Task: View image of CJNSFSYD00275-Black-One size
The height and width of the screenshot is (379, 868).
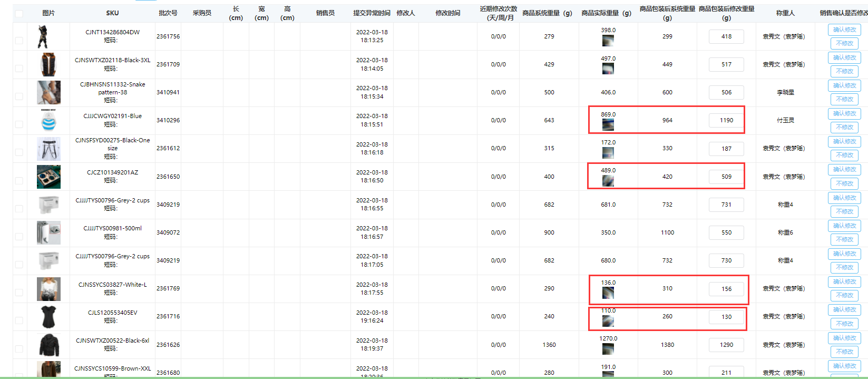Action: click(x=48, y=149)
